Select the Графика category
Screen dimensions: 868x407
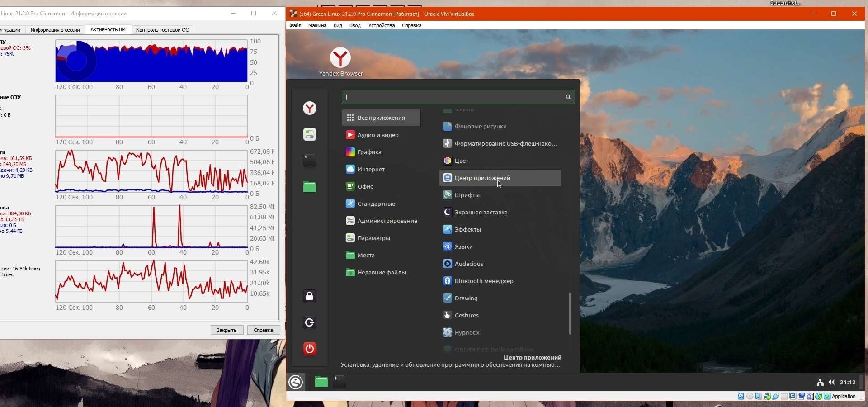click(x=381, y=152)
